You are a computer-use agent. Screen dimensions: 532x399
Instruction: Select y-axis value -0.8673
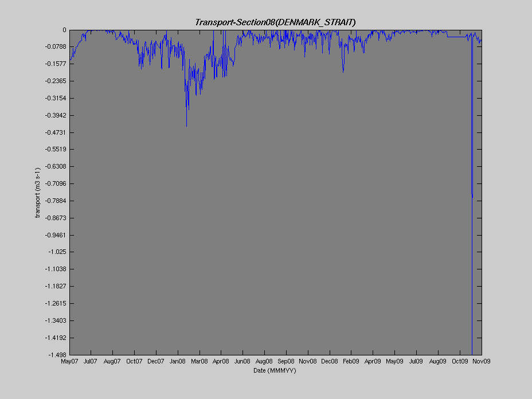[56, 218]
